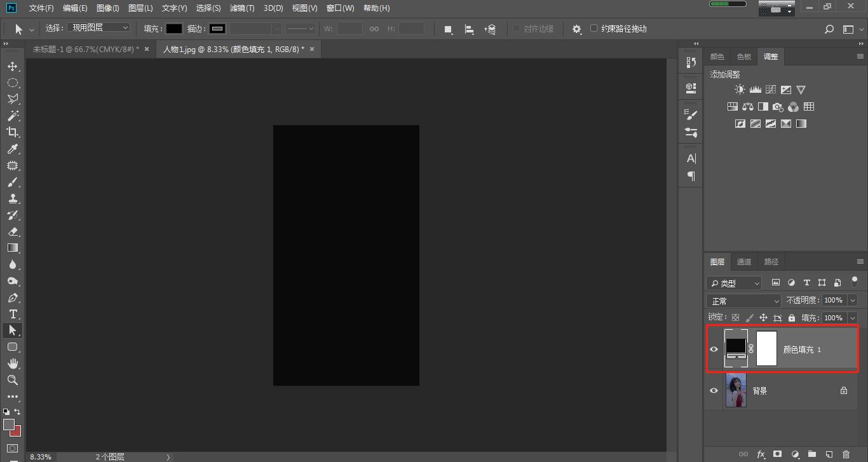Switch to the 未标题-1 document tab
The height and width of the screenshot is (462, 868).
point(85,49)
